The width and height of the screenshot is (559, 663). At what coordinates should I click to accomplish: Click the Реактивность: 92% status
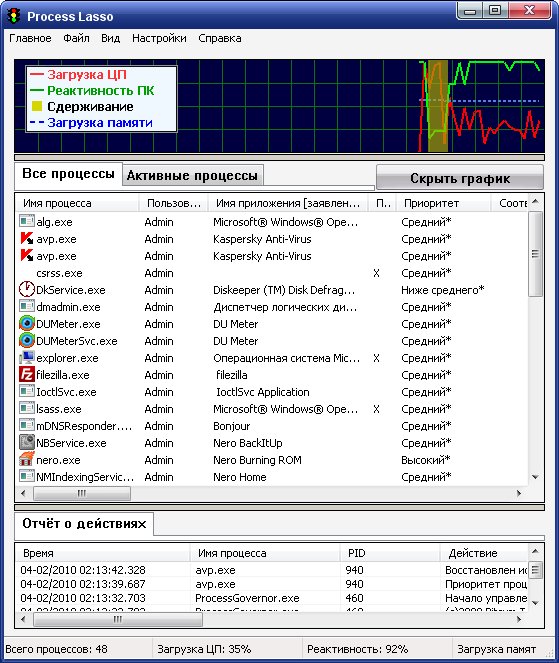click(x=357, y=649)
